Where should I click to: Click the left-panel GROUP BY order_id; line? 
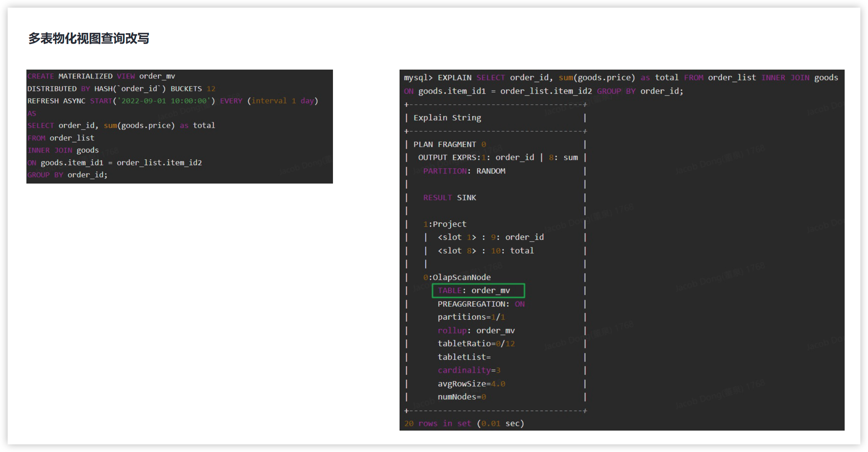click(x=67, y=175)
